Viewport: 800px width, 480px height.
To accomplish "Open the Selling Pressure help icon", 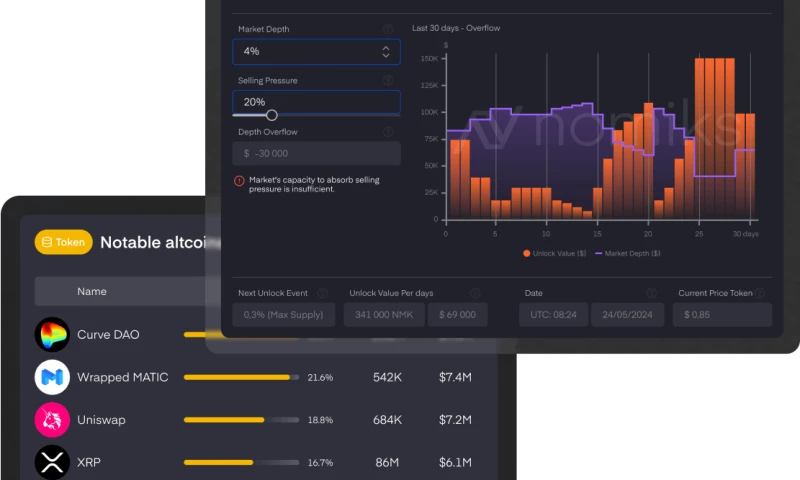I will click(x=388, y=80).
